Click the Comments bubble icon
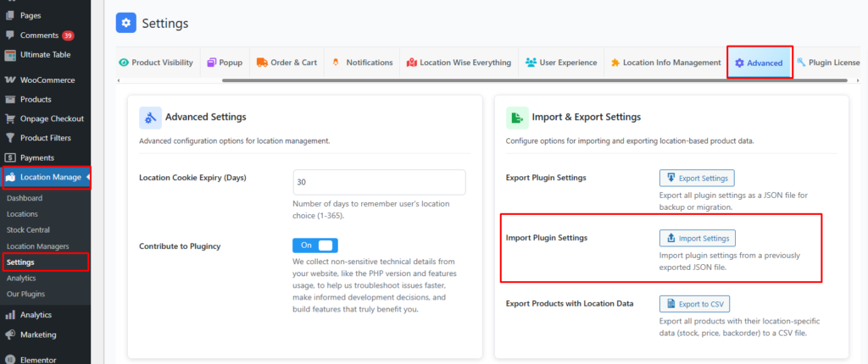This screenshot has height=364, width=868. pos(10,36)
